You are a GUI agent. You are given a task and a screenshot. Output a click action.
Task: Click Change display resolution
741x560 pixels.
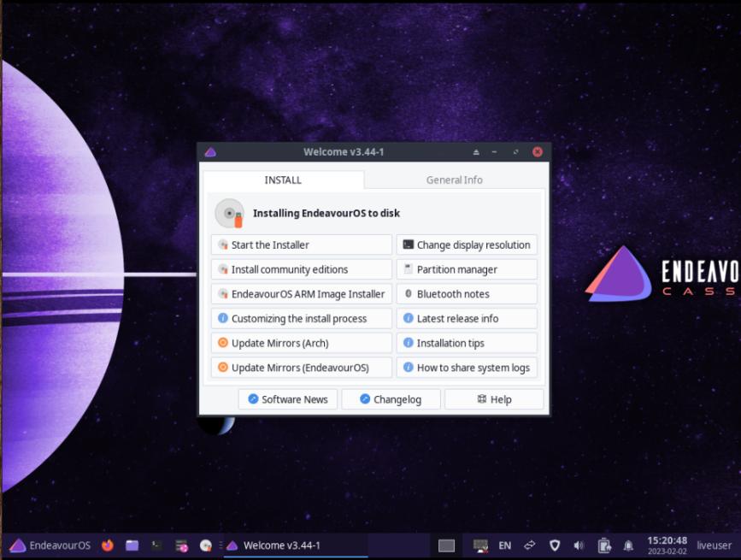tap(467, 245)
